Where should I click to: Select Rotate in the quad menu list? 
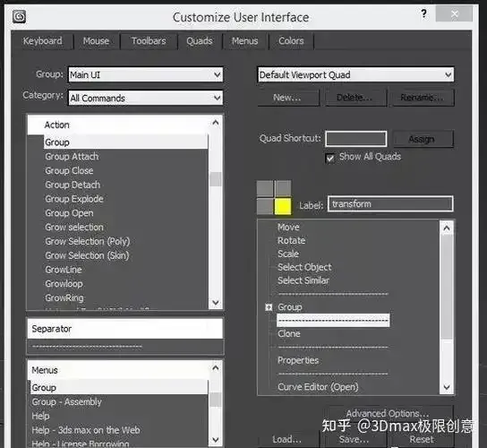tap(291, 241)
